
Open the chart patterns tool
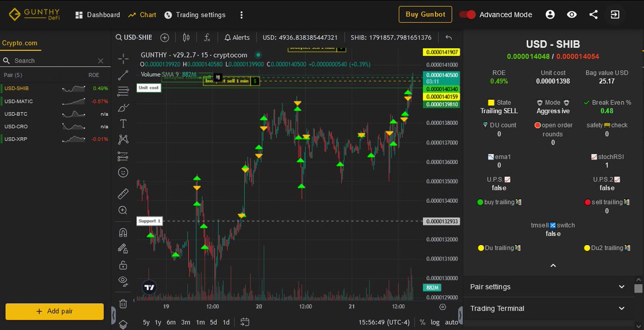(x=123, y=140)
